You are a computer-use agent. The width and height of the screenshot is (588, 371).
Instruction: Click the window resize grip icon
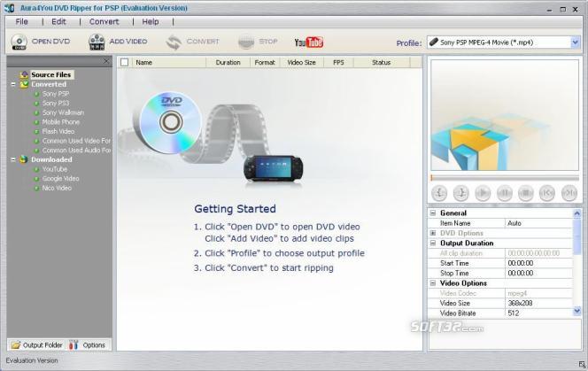(582, 364)
